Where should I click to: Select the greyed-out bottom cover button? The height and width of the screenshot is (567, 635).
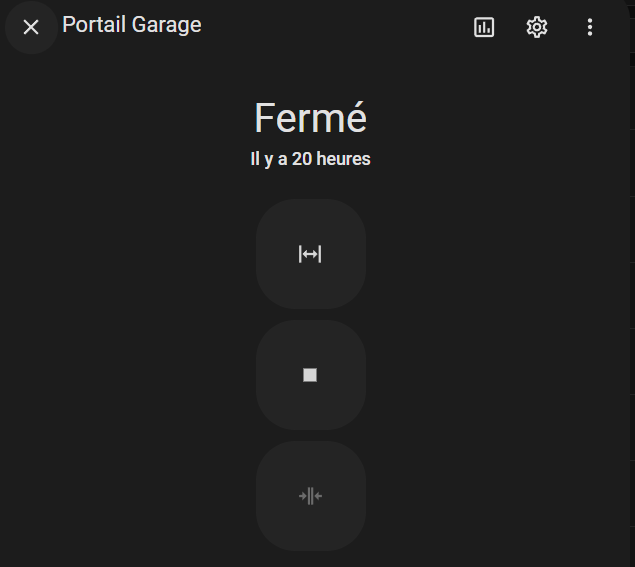[x=311, y=496]
